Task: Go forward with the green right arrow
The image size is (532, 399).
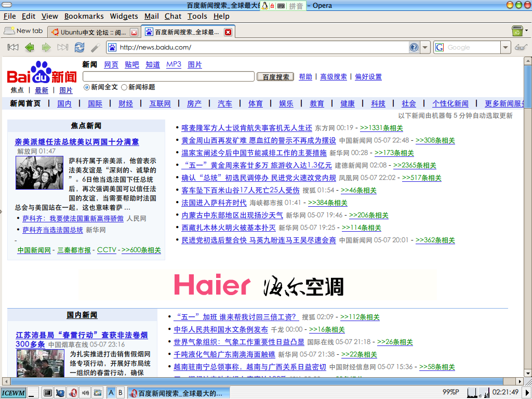Action: pyautogui.click(x=46, y=47)
